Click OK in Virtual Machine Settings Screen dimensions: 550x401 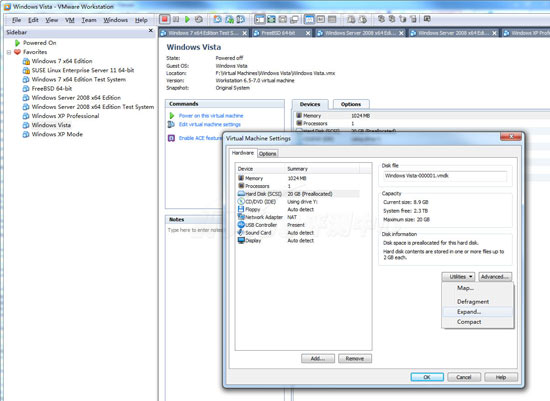pyautogui.click(x=427, y=377)
